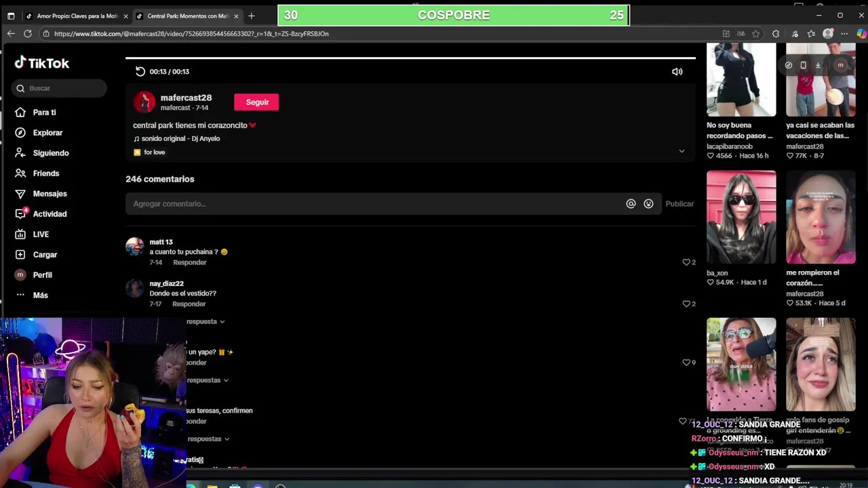Go to Siguiendo feed
Viewport: 868px width, 488px height.
click(x=51, y=153)
